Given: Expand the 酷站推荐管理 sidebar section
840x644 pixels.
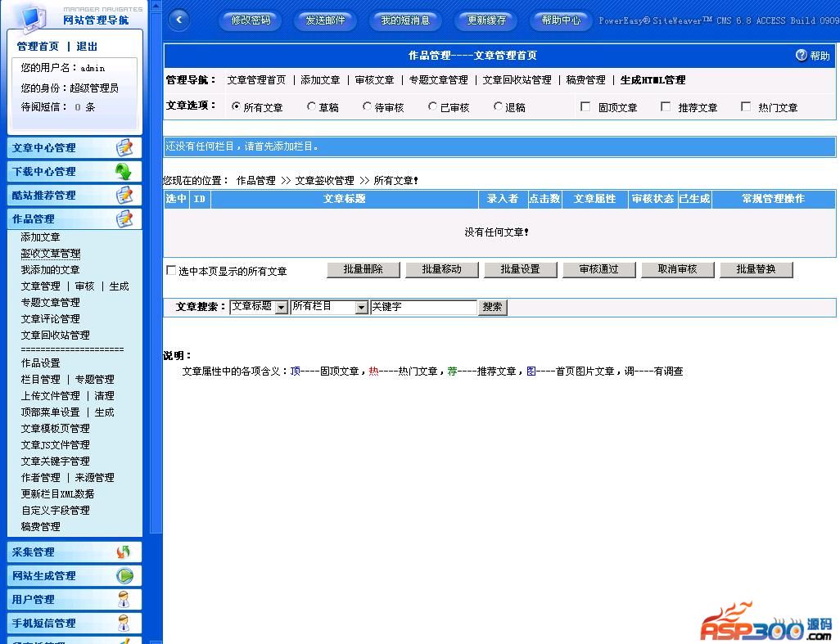Looking at the screenshot, I should pos(75,195).
